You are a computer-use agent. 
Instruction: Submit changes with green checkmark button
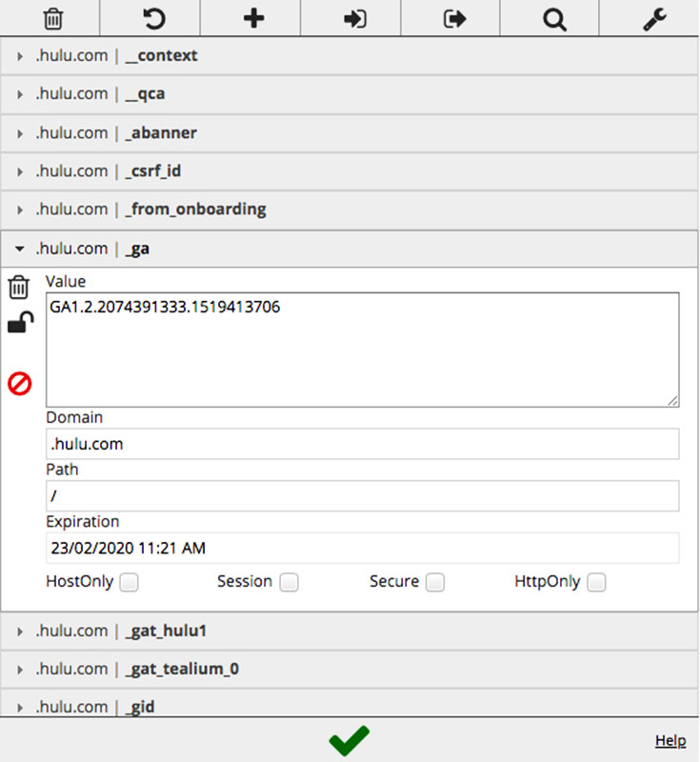[x=350, y=740]
